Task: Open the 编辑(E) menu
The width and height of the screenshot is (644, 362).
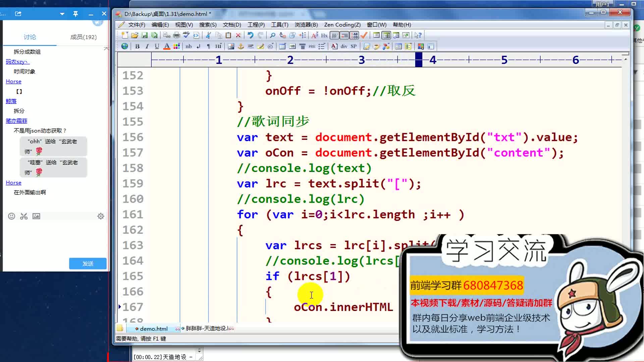Action: click(160, 25)
